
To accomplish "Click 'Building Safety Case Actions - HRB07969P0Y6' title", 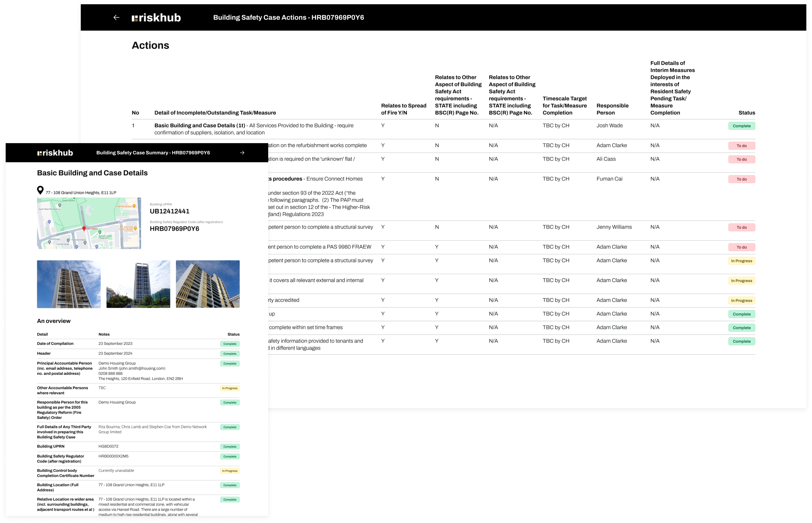I will coord(288,17).
